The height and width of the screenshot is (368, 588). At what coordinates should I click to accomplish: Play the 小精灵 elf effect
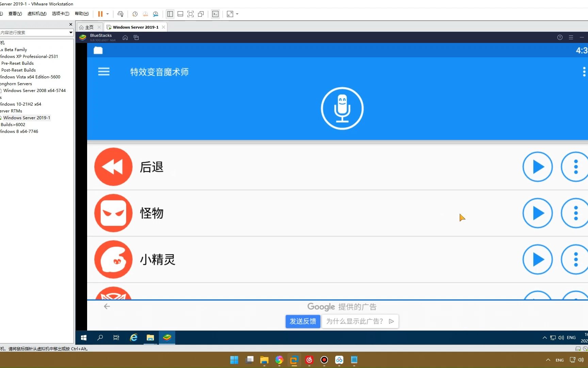coord(538,260)
